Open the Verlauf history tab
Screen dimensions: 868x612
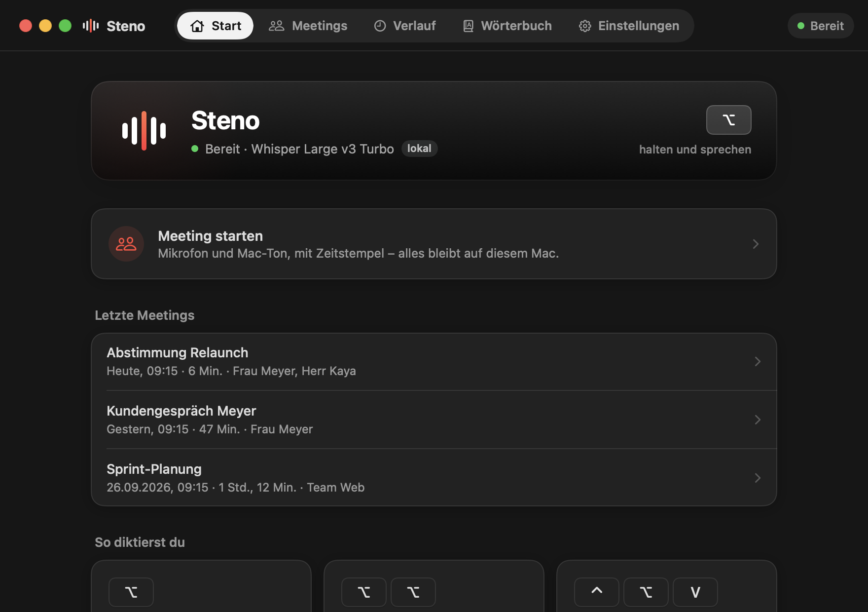pyautogui.click(x=405, y=26)
